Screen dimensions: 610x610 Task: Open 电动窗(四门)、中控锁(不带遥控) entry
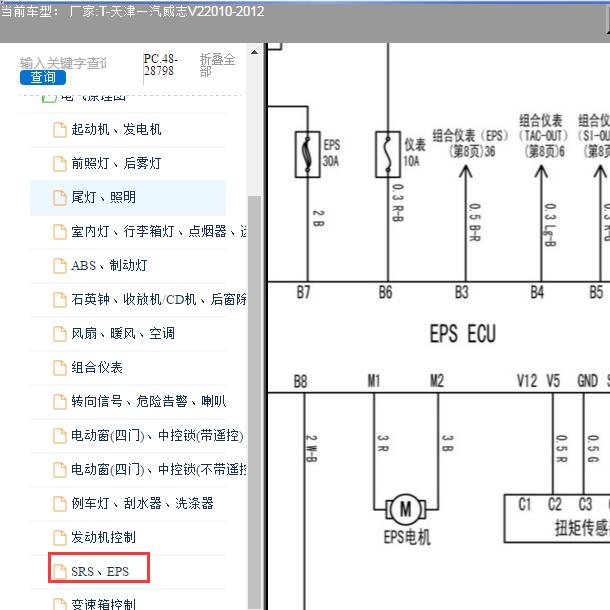159,470
